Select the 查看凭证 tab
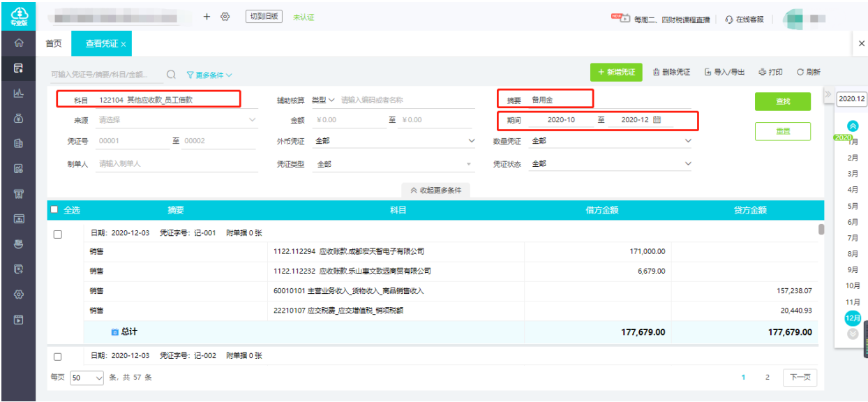Screen dimensions: 868x402 click(102, 44)
